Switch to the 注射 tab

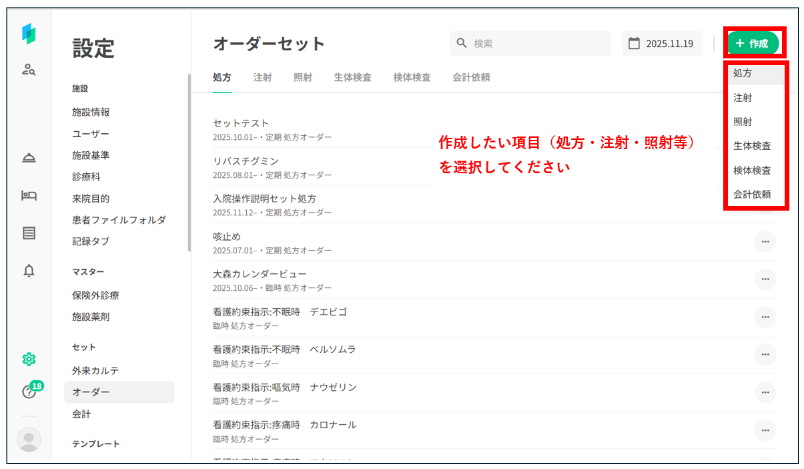coord(263,77)
